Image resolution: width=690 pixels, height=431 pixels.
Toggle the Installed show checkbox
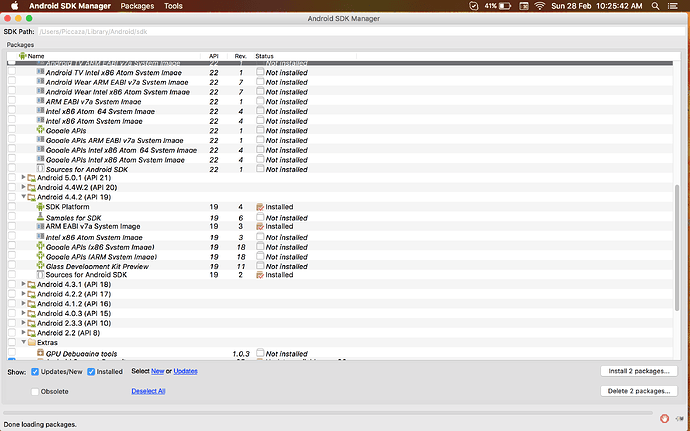pos(91,372)
